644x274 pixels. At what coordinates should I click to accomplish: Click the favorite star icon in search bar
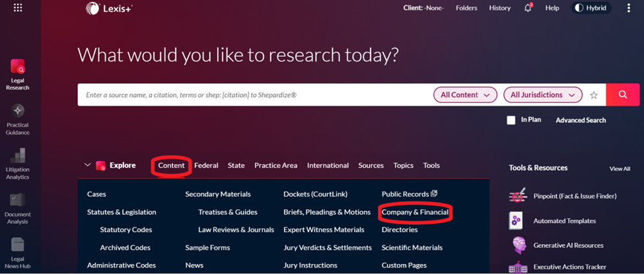pos(594,95)
